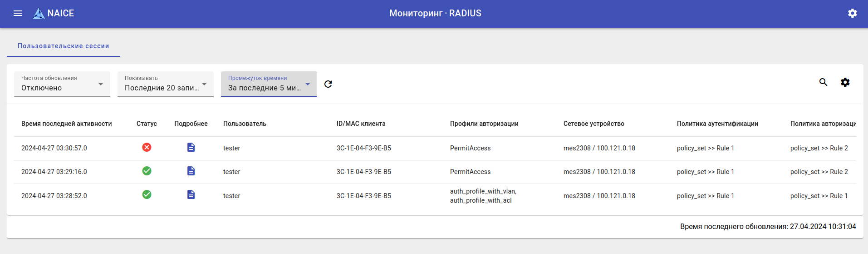
Task: Click auth_profile_with_vlan profile cell
Action: tap(483, 191)
